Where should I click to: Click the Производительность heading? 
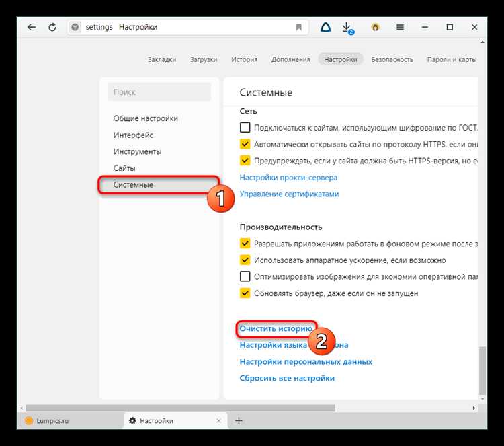281,227
